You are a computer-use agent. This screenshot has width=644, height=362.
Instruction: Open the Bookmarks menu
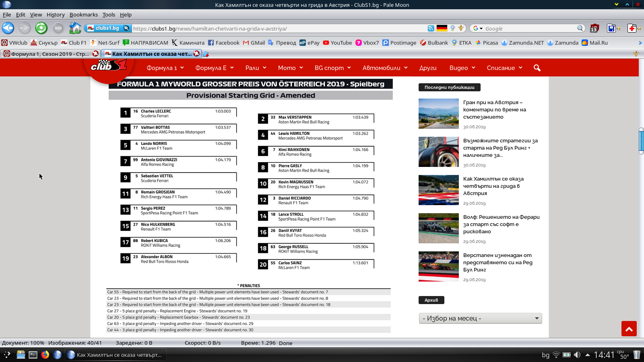83,14
